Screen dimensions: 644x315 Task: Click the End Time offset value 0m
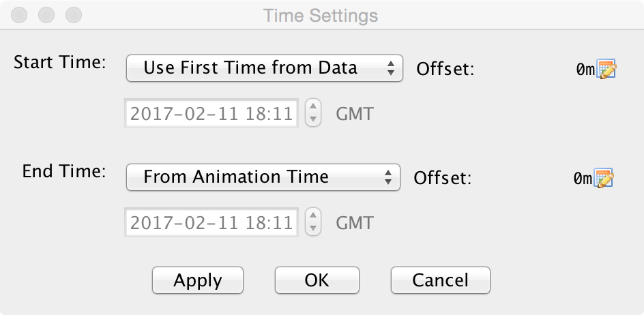point(583,179)
